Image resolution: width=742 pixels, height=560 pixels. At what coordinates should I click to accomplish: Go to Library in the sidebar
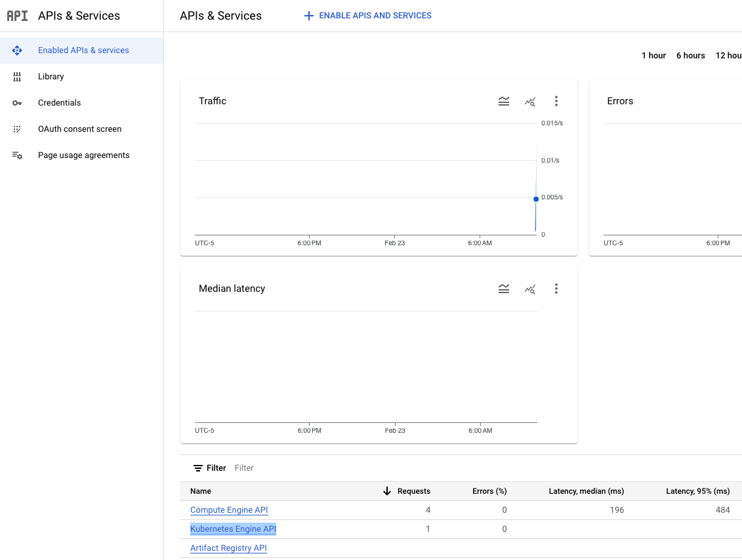tap(82, 77)
